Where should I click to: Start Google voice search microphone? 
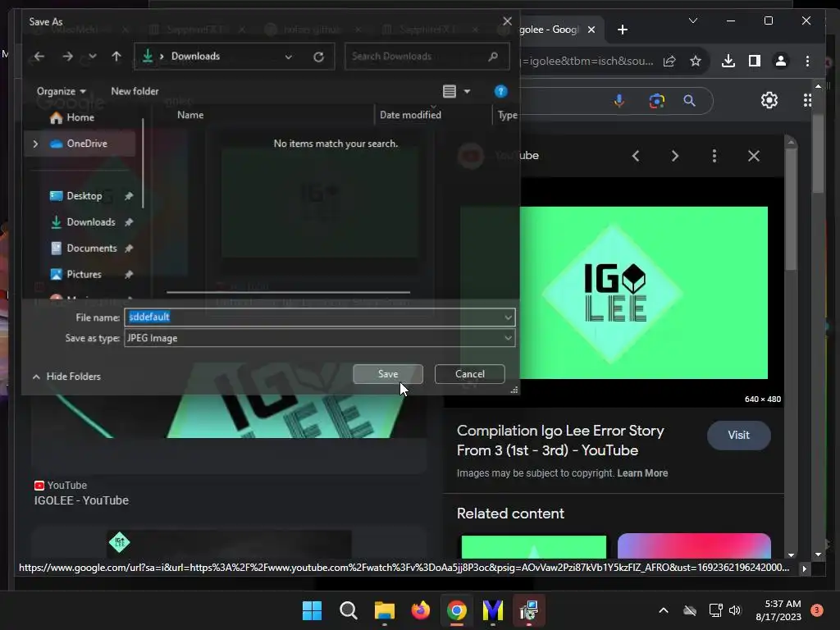coord(619,101)
